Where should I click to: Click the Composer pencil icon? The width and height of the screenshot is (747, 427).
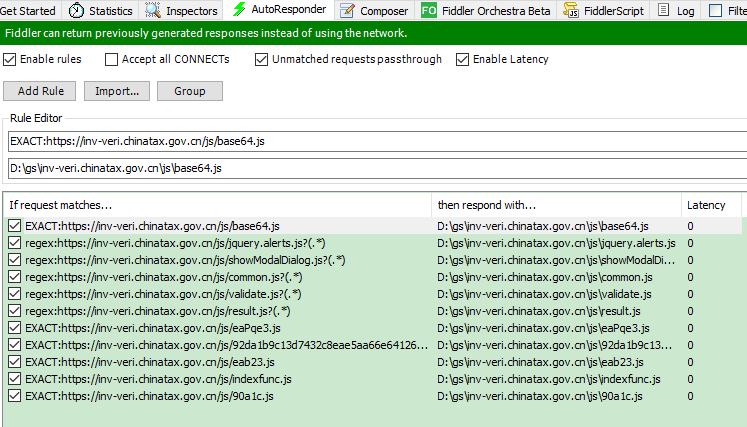347,10
